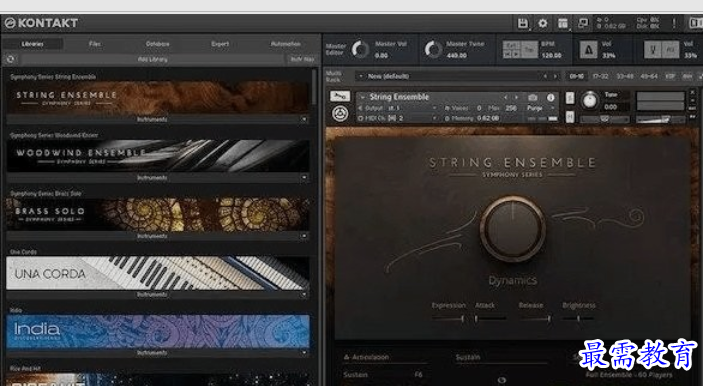Image resolution: width=703 pixels, height=386 pixels.
Task: Select Multi Rack page 01-16
Action: pos(576,77)
